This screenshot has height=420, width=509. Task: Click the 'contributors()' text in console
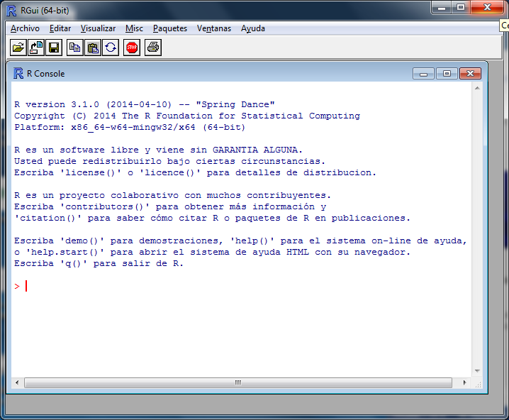click(x=104, y=206)
